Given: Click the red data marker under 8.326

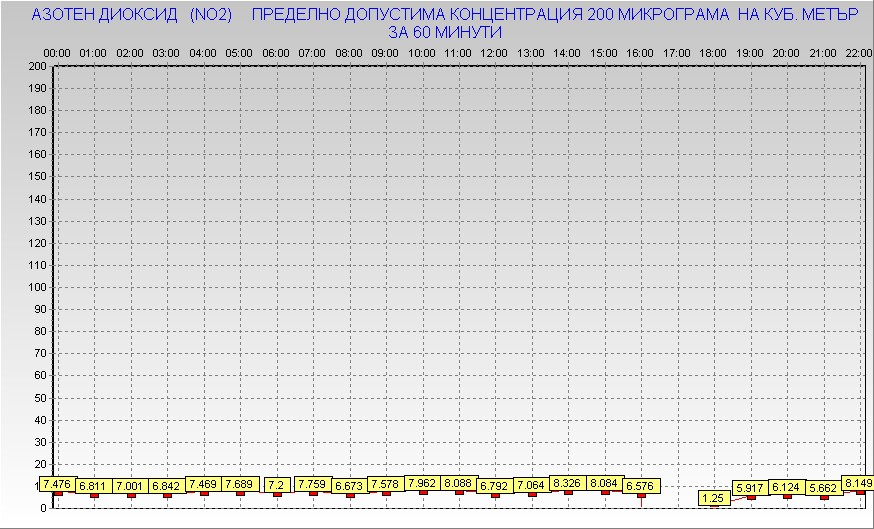Looking at the screenshot, I should click(x=569, y=492).
